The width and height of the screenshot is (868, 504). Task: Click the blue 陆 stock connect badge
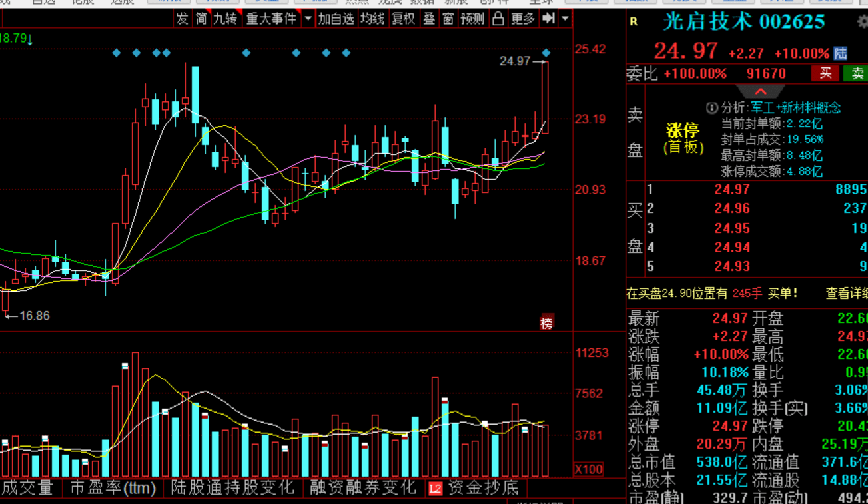click(x=841, y=53)
